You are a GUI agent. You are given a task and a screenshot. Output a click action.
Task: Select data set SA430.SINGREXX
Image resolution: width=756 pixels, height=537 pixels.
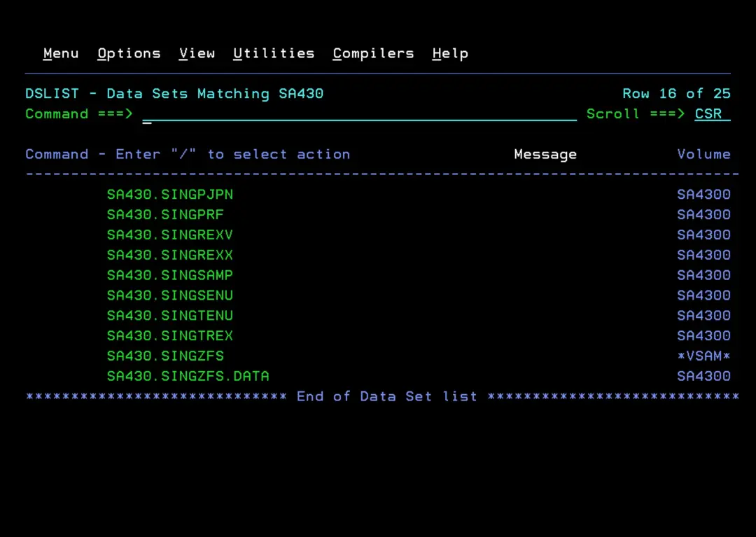[169, 255]
